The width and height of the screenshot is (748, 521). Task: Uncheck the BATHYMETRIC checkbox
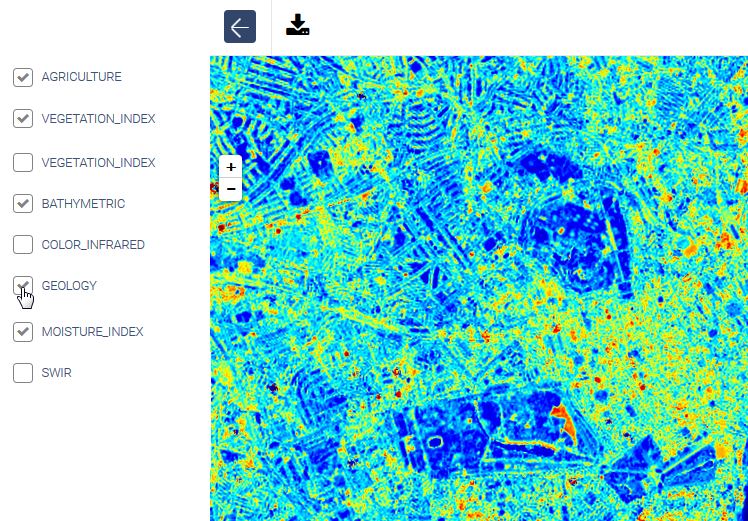[23, 203]
